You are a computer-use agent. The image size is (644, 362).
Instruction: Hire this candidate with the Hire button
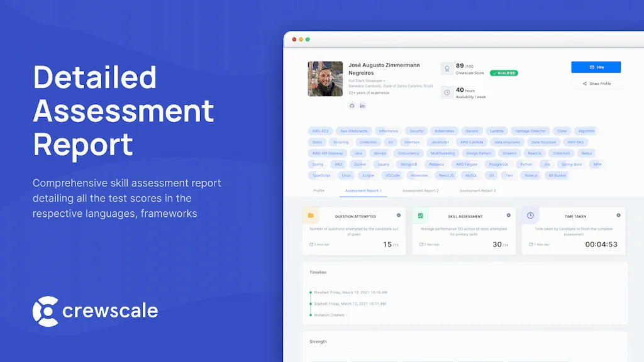tap(596, 67)
